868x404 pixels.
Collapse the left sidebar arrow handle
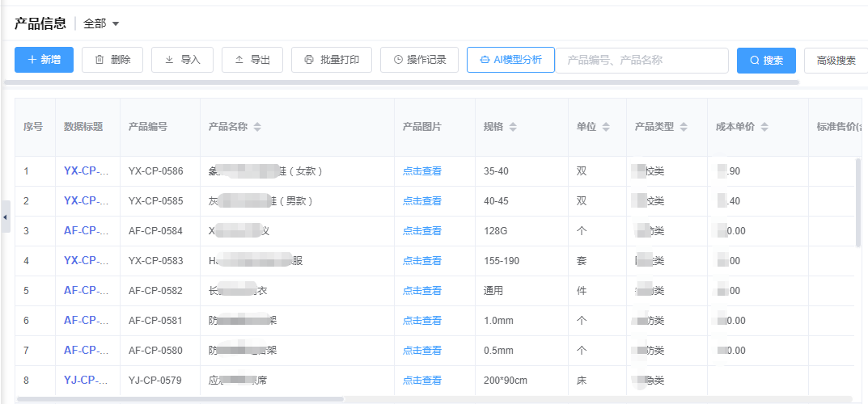(5, 217)
